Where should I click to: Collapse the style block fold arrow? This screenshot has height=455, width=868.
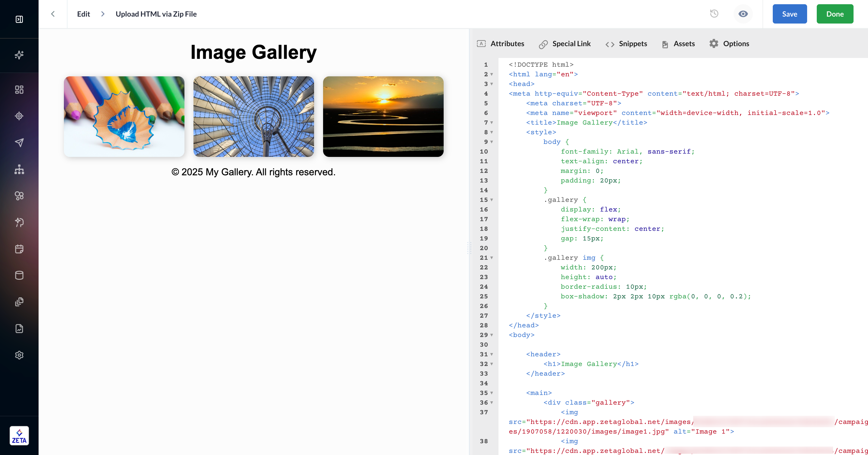point(492,132)
